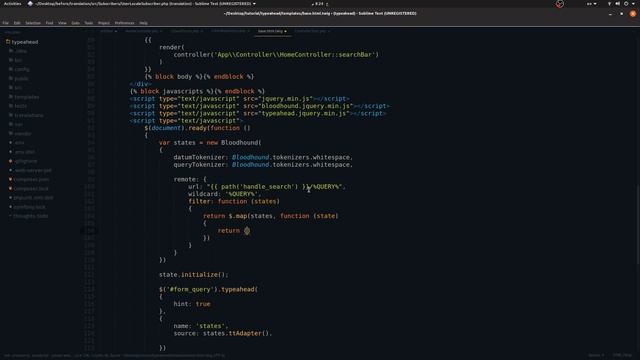Screen dimensions: 640x360
Task: Click the "$('#form_query').typeahead(" line
Action: [208, 289]
